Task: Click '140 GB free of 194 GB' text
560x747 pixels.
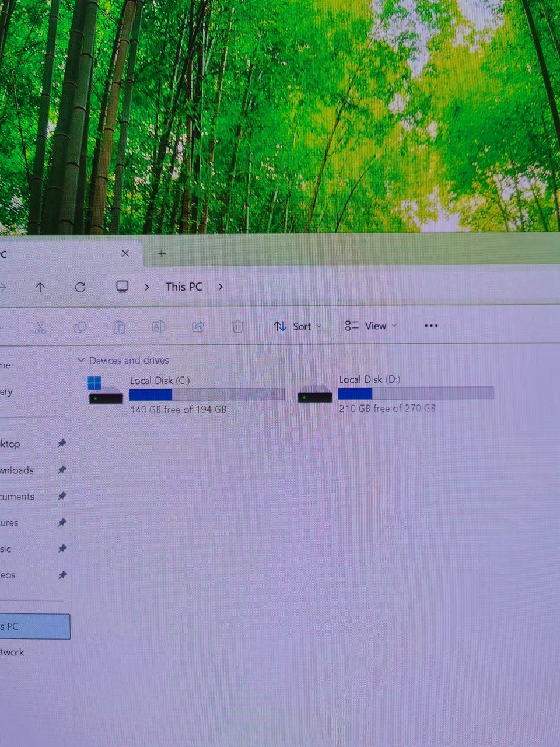Action: [x=178, y=410]
